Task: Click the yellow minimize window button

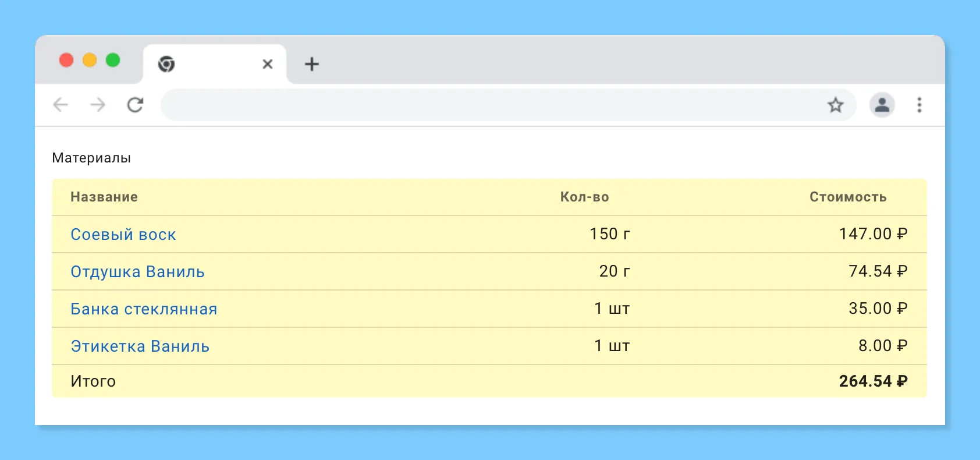Action: coord(90,60)
